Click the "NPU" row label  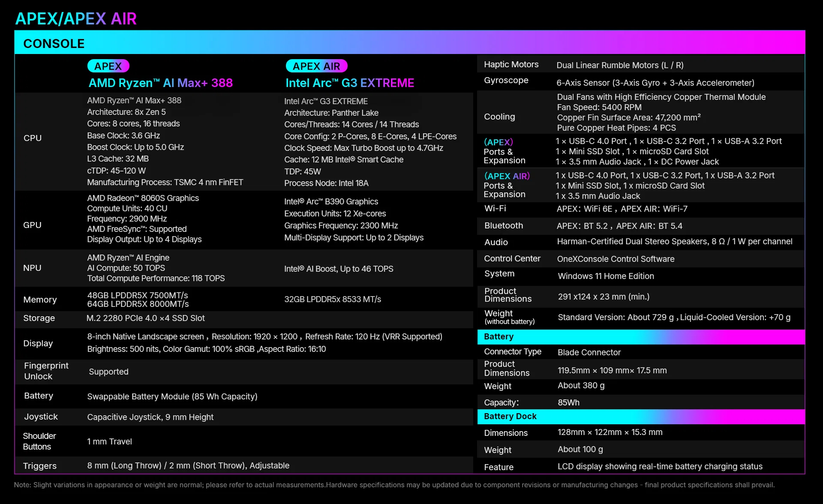point(32,268)
